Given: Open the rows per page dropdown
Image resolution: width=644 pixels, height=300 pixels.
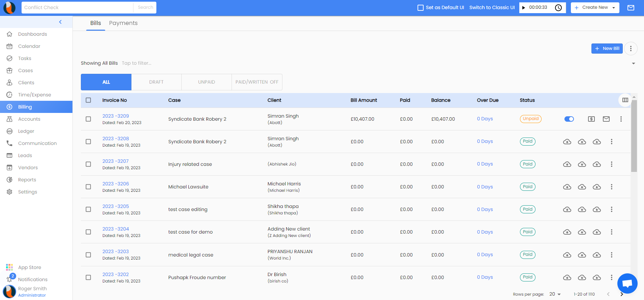Looking at the screenshot, I should (x=555, y=294).
